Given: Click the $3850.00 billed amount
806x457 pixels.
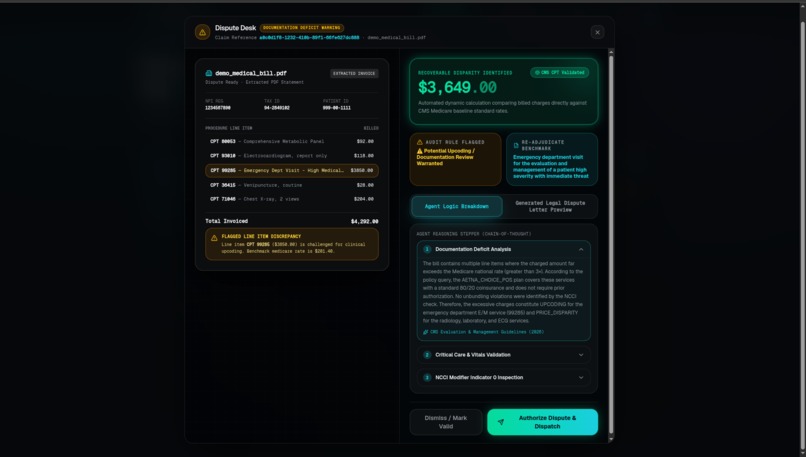Looking at the screenshot, I should coord(362,170).
